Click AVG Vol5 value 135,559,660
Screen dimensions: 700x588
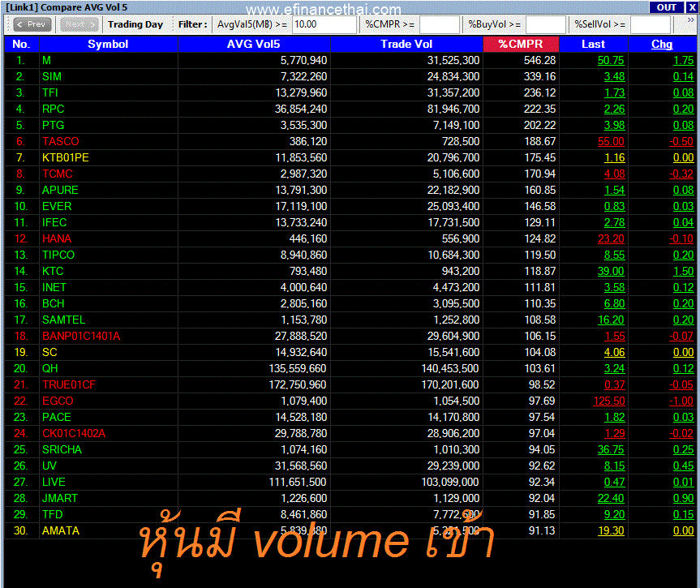298,369
